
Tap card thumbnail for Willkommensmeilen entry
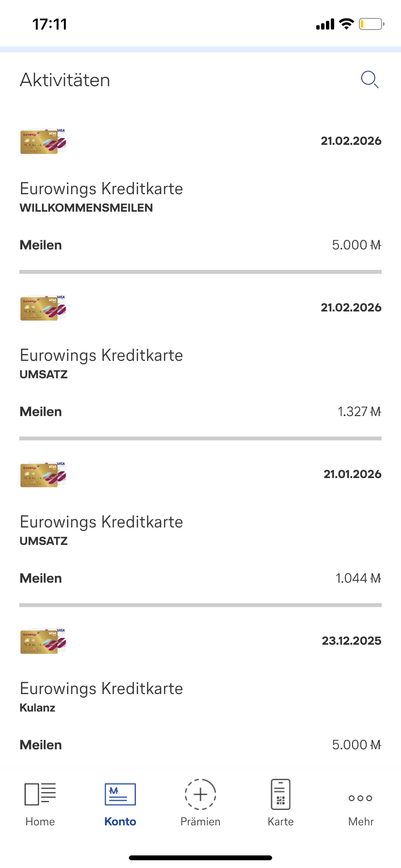pos(43,141)
